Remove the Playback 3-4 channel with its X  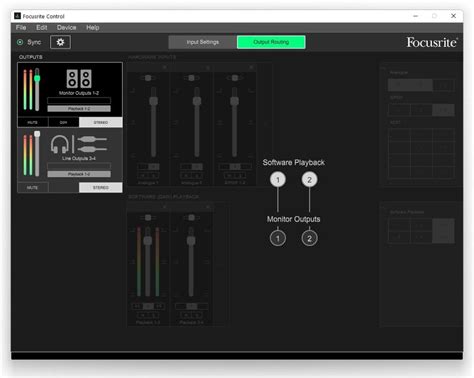pyautogui.click(x=208, y=207)
